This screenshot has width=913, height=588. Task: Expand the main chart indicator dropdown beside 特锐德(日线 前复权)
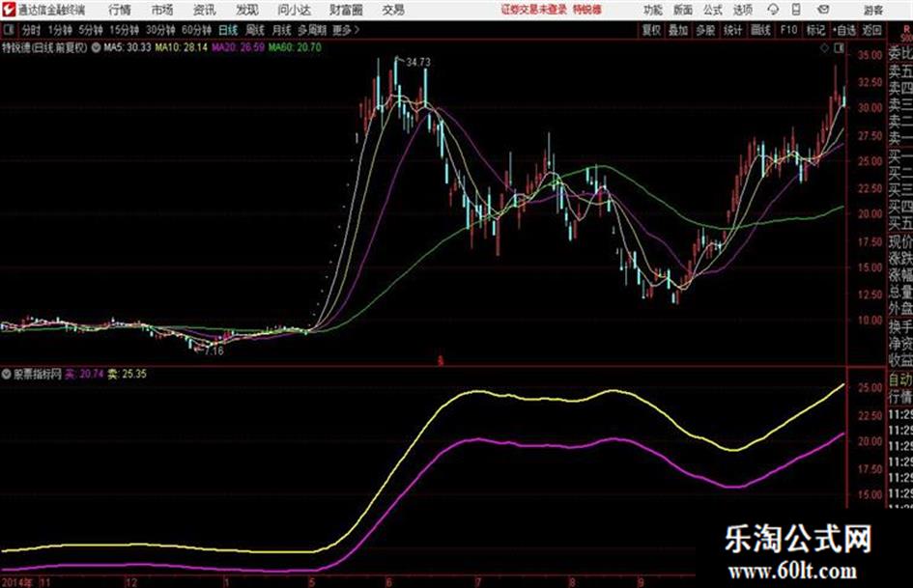coord(96,47)
